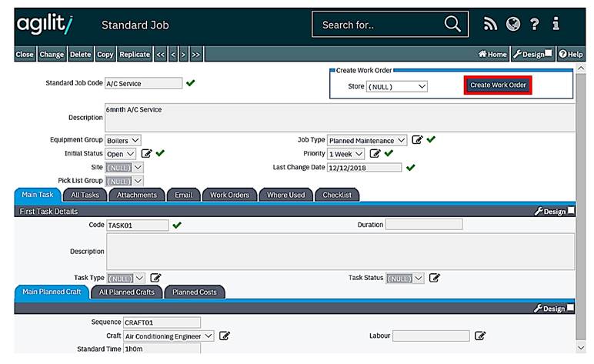Click edit icon next to Craft dropdown
This screenshot has width=594, height=364.
click(x=225, y=336)
